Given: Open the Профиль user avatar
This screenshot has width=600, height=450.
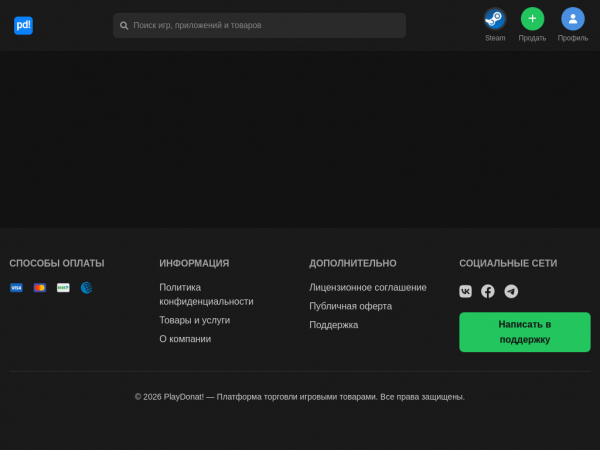Looking at the screenshot, I should pos(572,18).
